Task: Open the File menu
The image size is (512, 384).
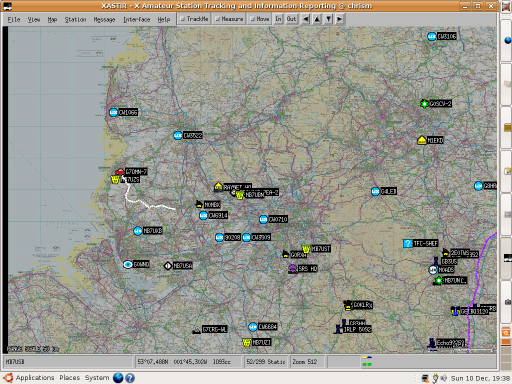Action: [x=14, y=20]
